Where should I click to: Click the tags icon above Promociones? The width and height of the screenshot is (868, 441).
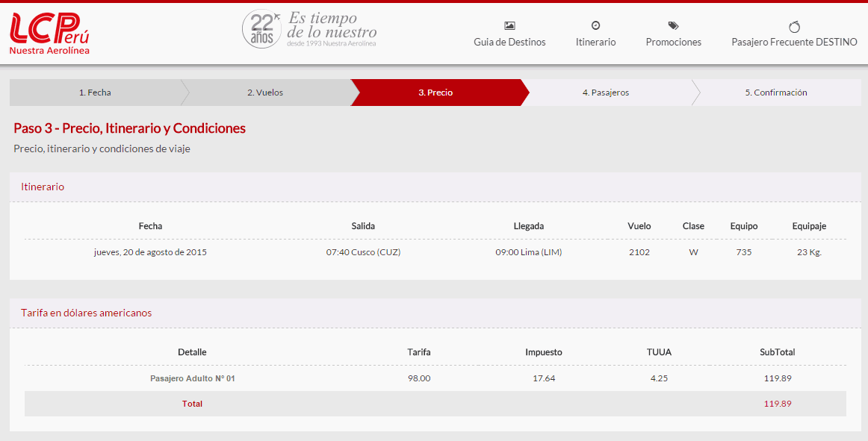tap(673, 25)
